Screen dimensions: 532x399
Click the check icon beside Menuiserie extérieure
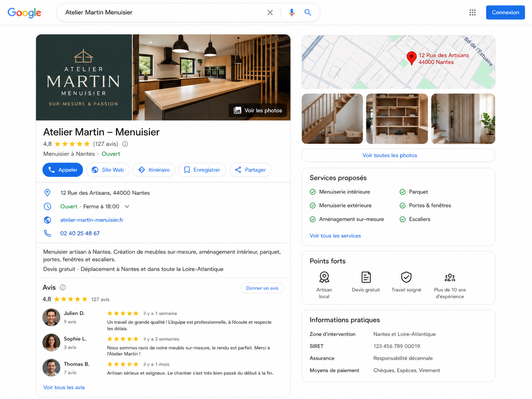313,205
